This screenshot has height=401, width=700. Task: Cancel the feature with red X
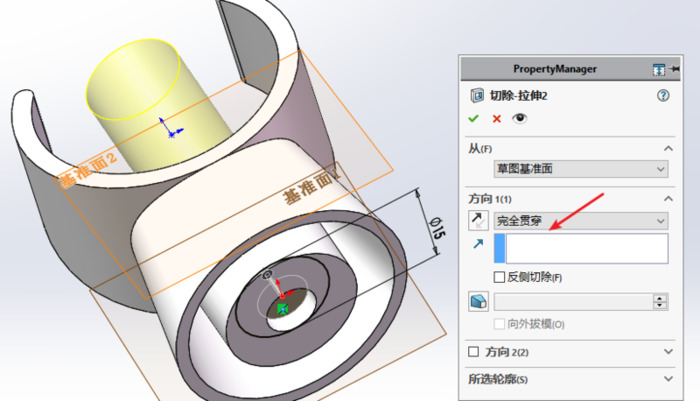(x=496, y=118)
